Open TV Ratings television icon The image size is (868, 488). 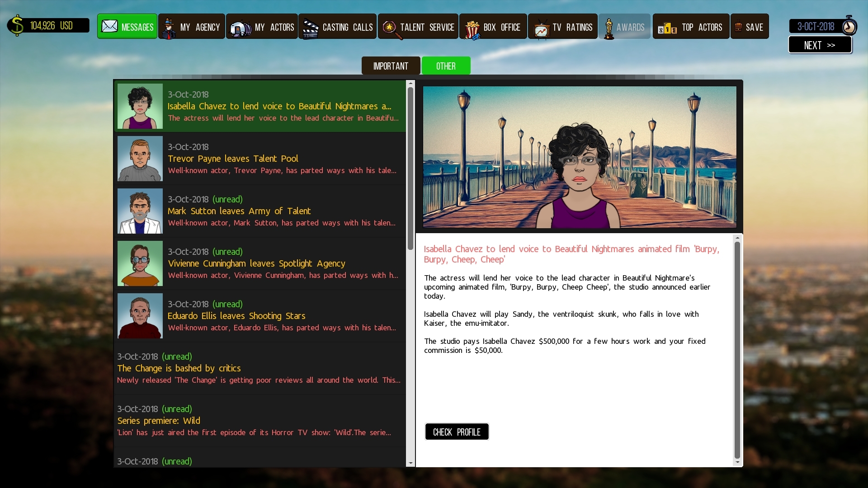[x=541, y=29]
